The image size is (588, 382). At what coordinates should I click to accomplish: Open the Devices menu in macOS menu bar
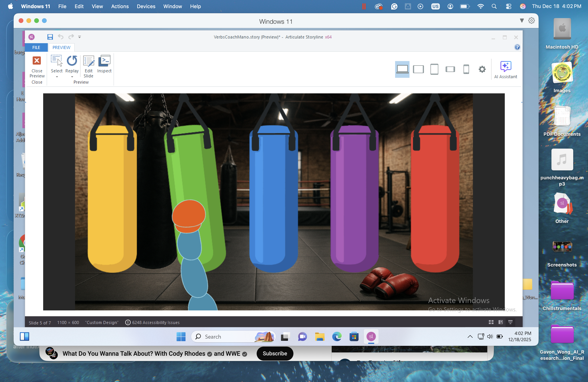click(146, 6)
